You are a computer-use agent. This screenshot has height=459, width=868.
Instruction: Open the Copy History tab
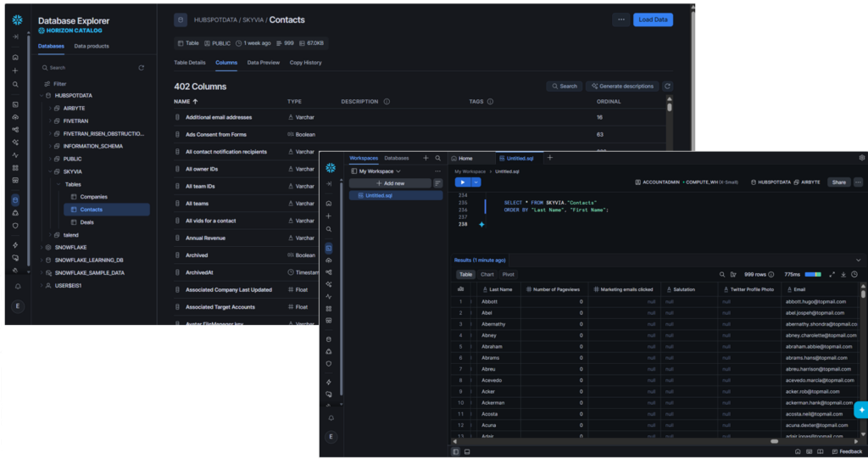pos(305,63)
